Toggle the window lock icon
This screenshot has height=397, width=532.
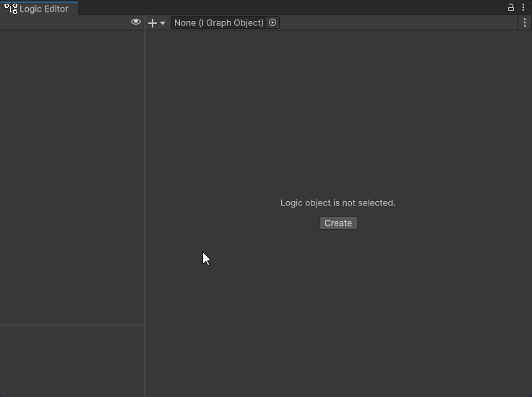point(510,7)
